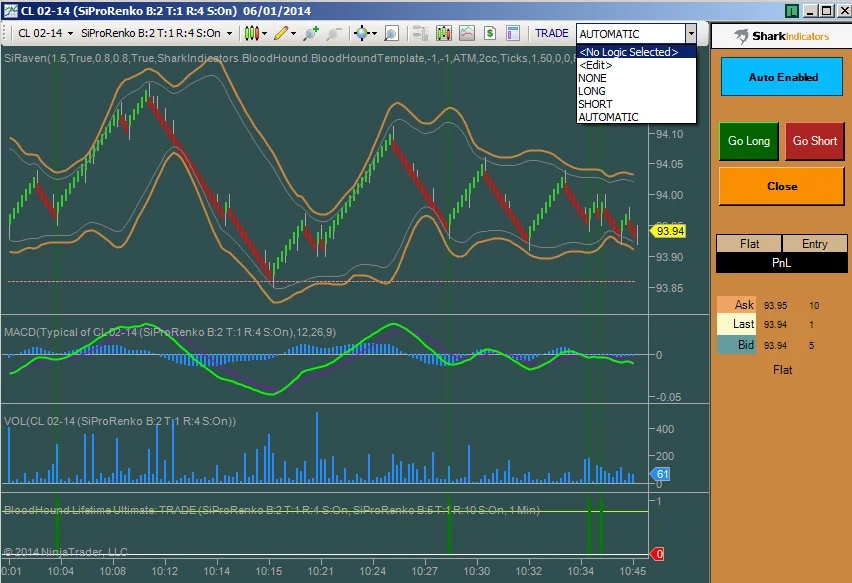The image size is (852, 583).
Task: Select NONE in the logic list
Action: point(636,78)
